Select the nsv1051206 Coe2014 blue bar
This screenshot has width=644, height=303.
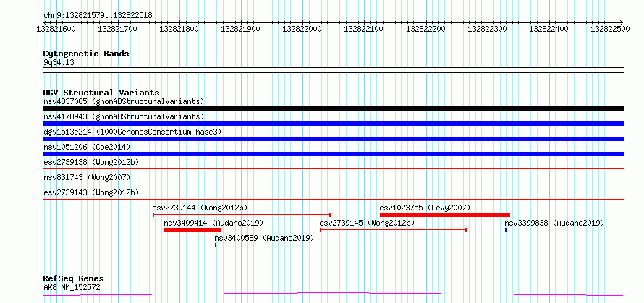[333, 154]
